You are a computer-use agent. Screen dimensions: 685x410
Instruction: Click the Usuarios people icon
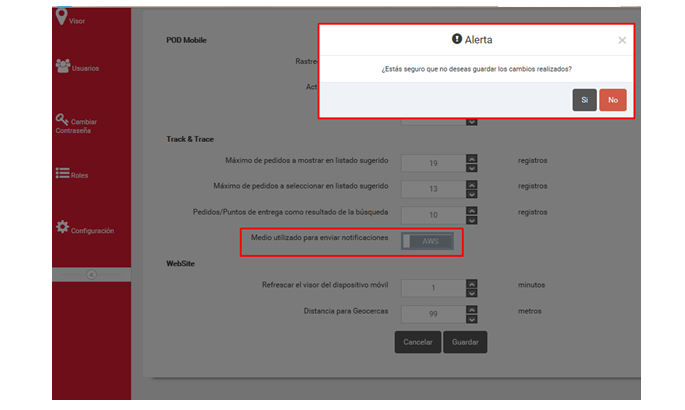[63, 66]
